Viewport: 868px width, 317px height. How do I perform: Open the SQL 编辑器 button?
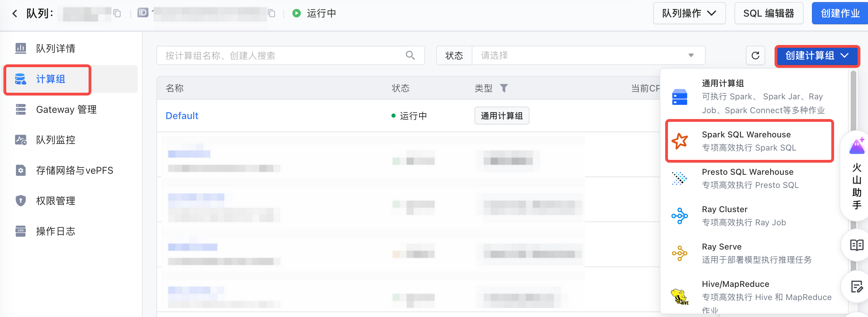[x=769, y=13]
